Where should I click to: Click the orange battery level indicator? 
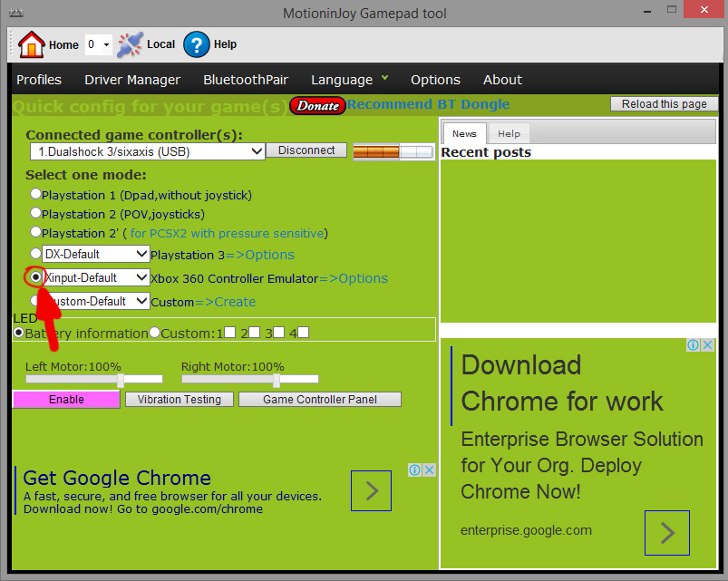(393, 151)
